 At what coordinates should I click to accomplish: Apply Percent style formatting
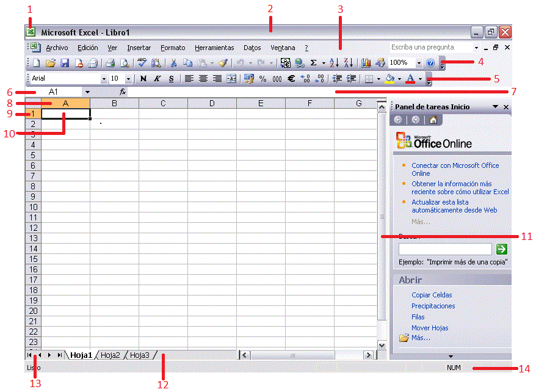coord(263,79)
